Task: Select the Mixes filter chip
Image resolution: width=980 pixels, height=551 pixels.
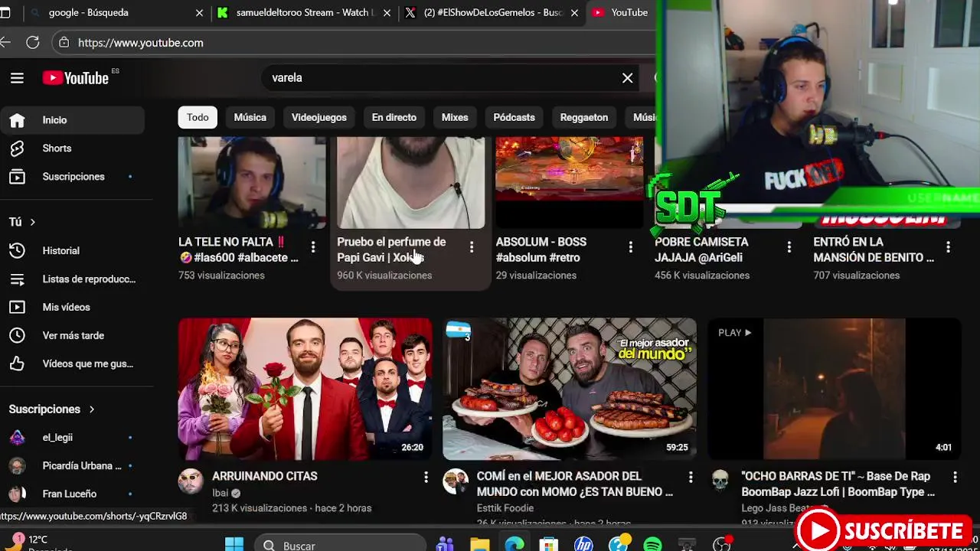Action: pyautogui.click(x=455, y=117)
